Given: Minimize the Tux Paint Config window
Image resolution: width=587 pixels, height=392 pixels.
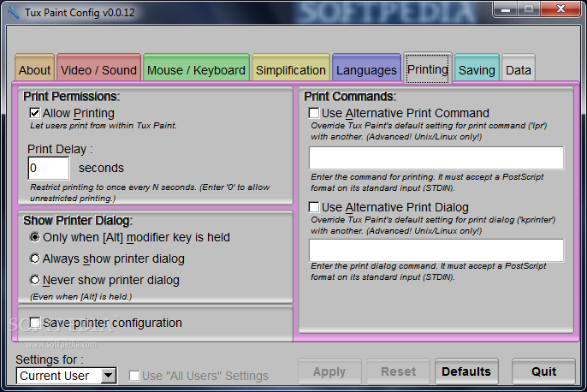Looking at the screenshot, I should point(506,9).
